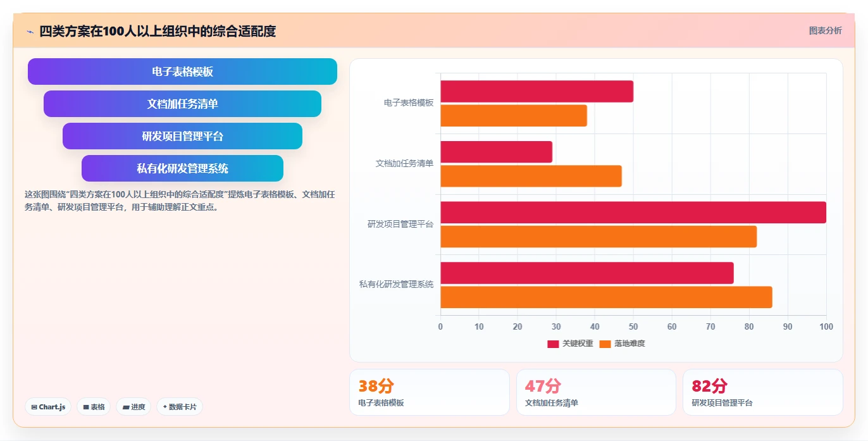Viewport: 868px width, 441px height.
Task: Click the red bar for 研发项目管理平台
Action: pyautogui.click(x=633, y=213)
